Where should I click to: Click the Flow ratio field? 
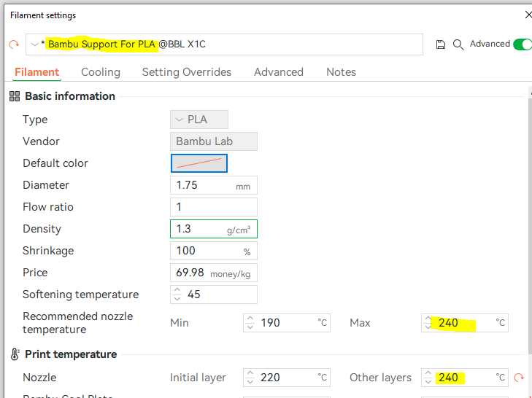pyautogui.click(x=213, y=207)
